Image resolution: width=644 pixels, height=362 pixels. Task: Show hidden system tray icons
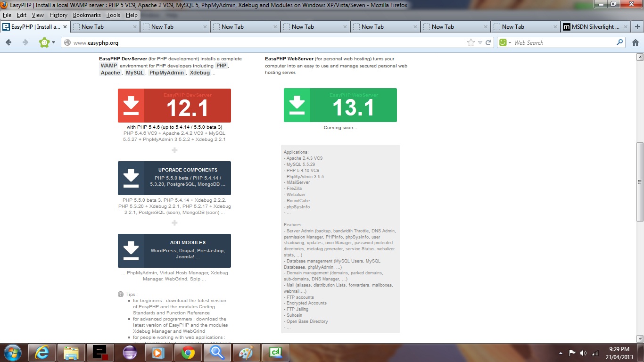(x=561, y=353)
